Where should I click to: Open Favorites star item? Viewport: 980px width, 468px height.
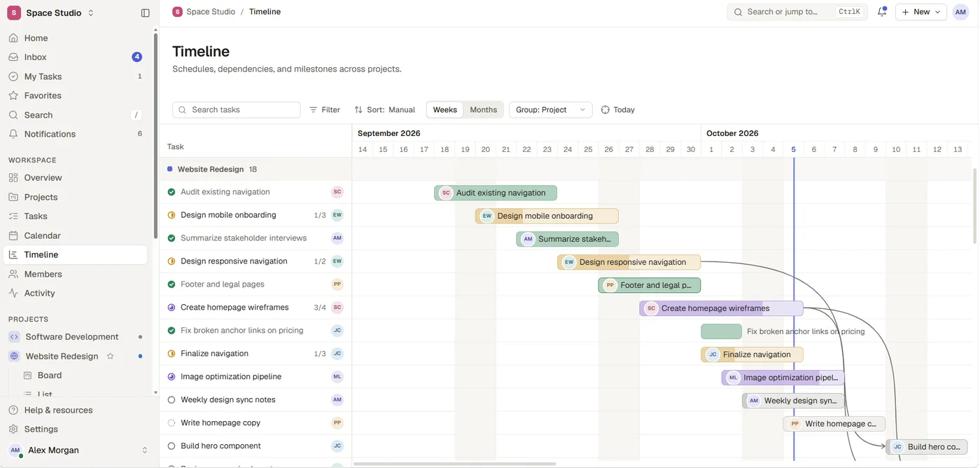tap(77, 95)
